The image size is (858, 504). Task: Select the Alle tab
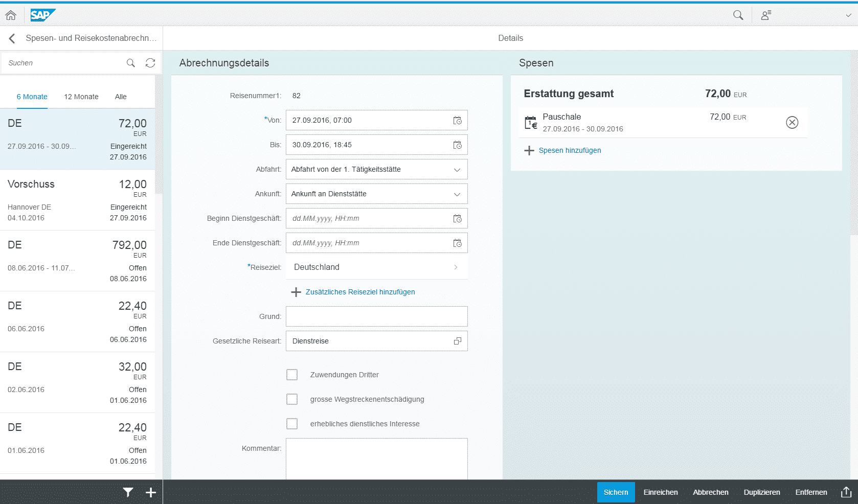(x=121, y=96)
